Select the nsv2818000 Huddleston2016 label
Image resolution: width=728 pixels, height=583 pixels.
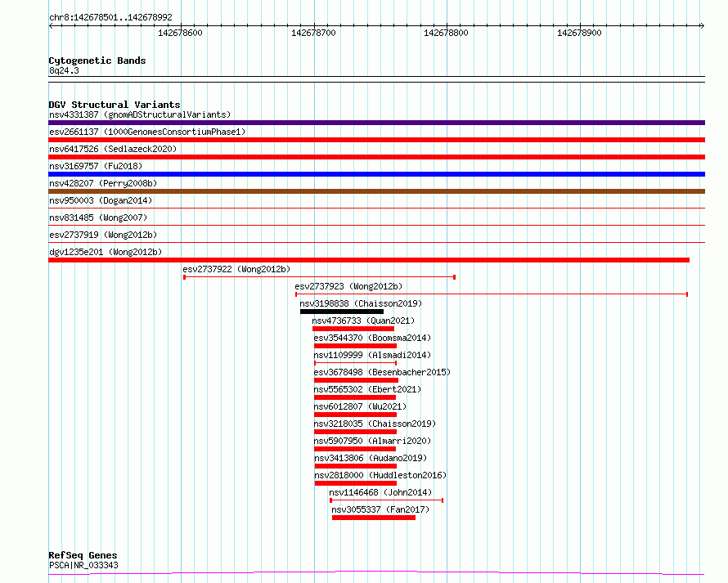click(380, 475)
